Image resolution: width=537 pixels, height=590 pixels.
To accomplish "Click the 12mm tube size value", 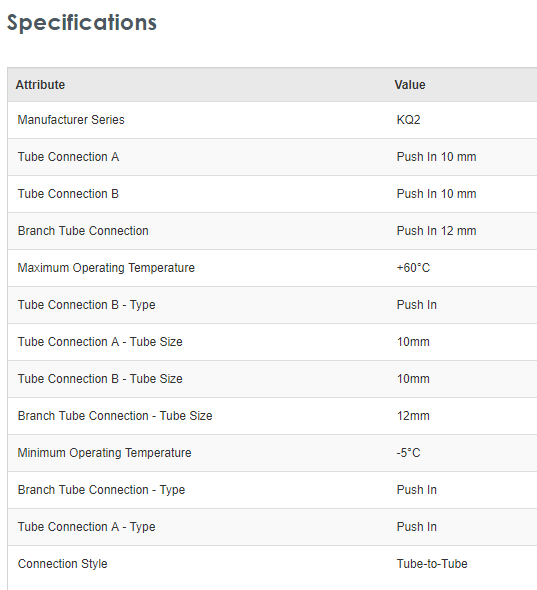I will (413, 416).
